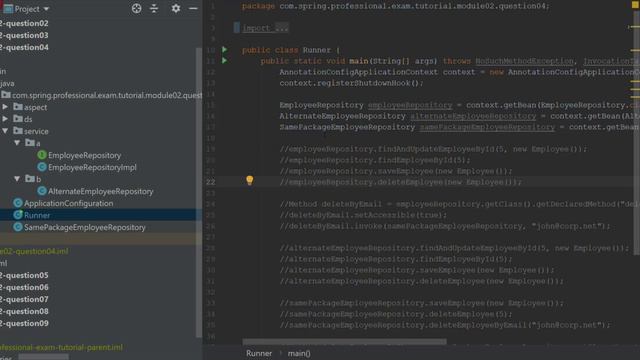Select the question06 module
The height and width of the screenshot is (360, 640).
(24, 287)
